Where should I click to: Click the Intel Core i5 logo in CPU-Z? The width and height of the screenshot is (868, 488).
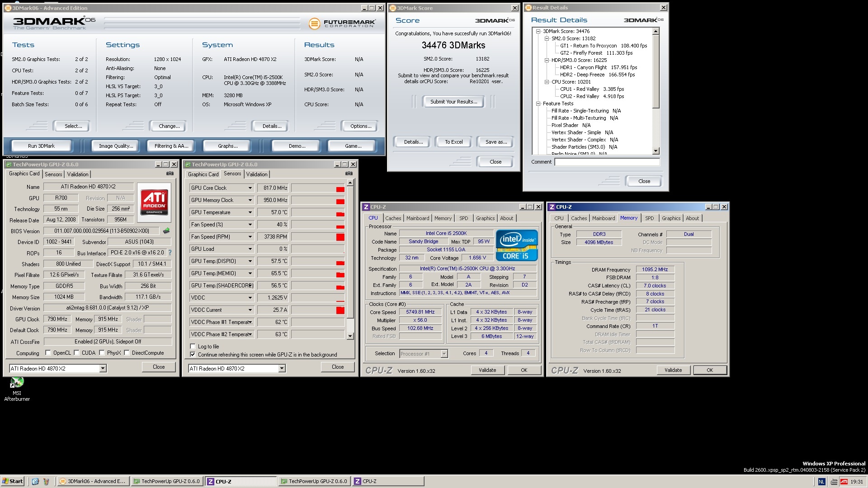click(x=517, y=245)
